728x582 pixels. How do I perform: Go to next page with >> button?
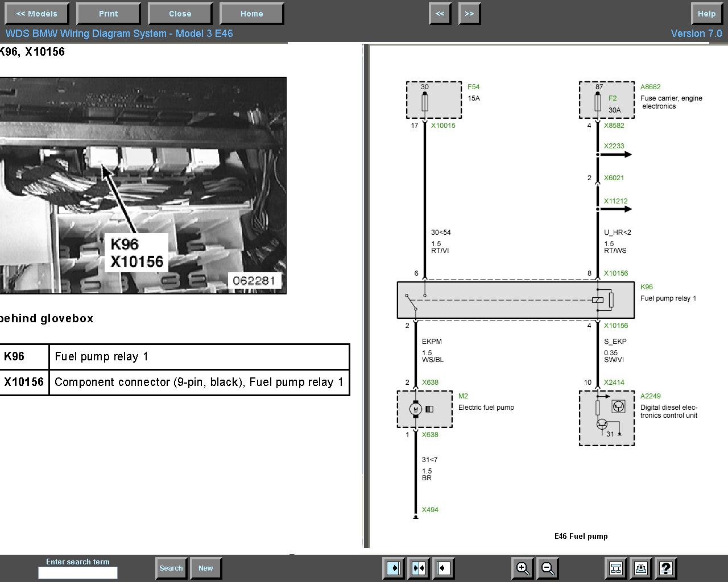tap(469, 14)
